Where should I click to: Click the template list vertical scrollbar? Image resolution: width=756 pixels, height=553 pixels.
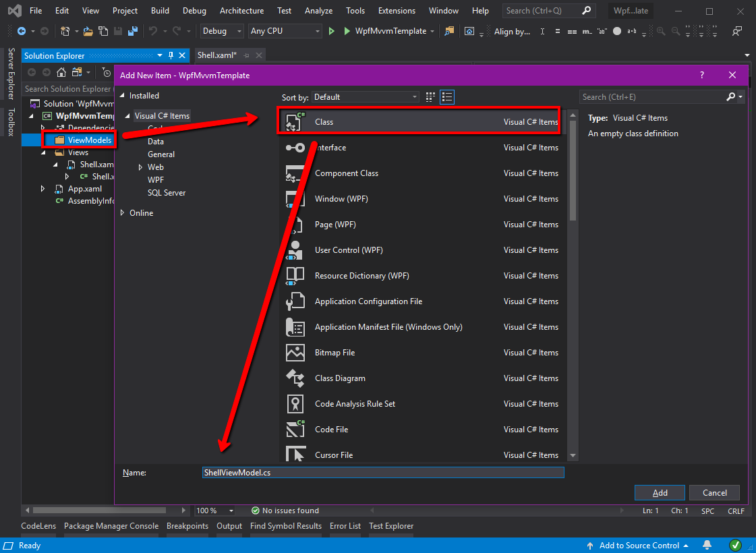(x=573, y=170)
